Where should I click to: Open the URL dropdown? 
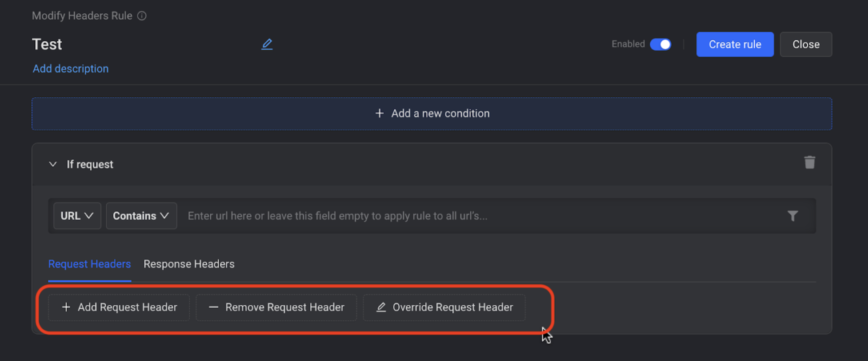coord(77,216)
